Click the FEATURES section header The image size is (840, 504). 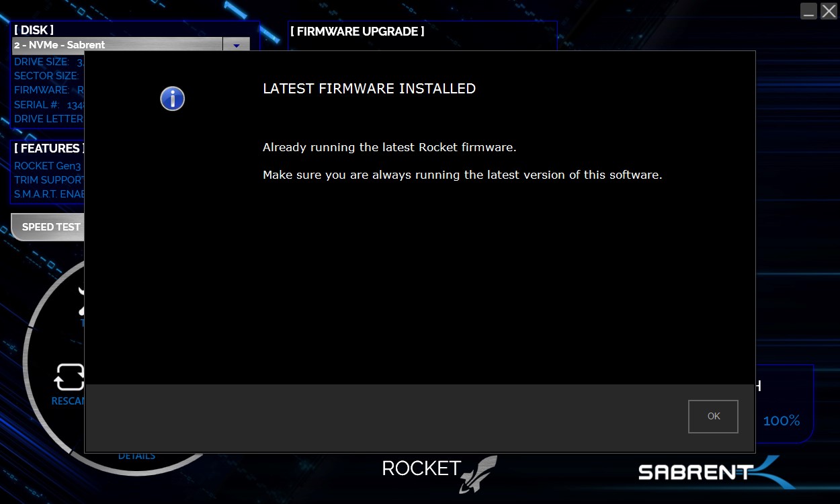pyautogui.click(x=49, y=149)
